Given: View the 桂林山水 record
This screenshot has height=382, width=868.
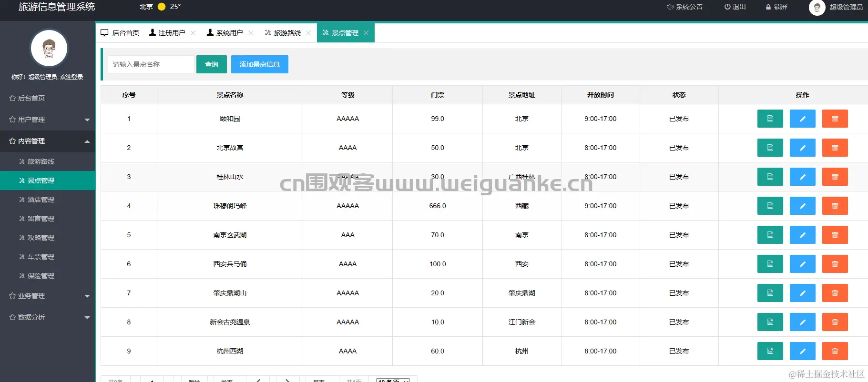Looking at the screenshot, I should point(770,177).
